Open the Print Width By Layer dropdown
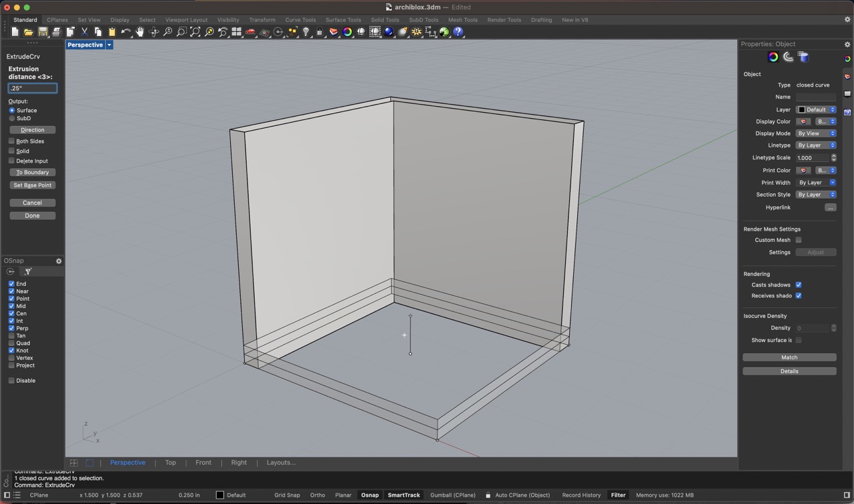 point(816,183)
